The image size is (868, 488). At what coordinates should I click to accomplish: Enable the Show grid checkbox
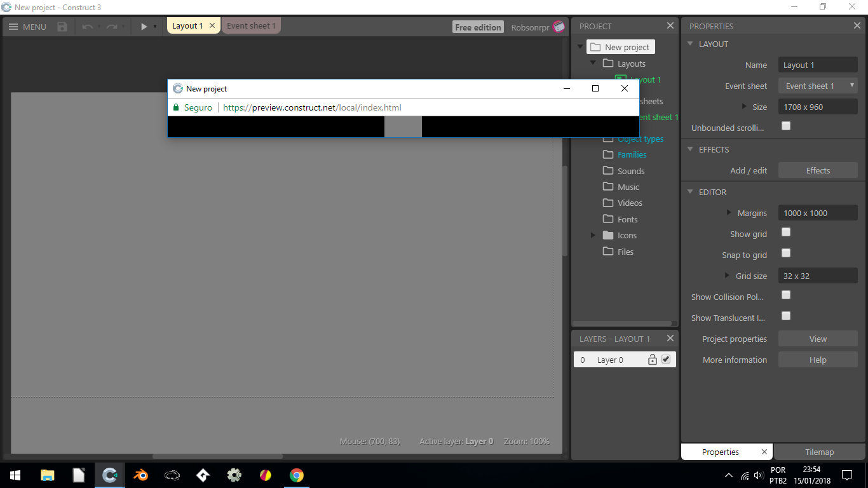coord(786,232)
